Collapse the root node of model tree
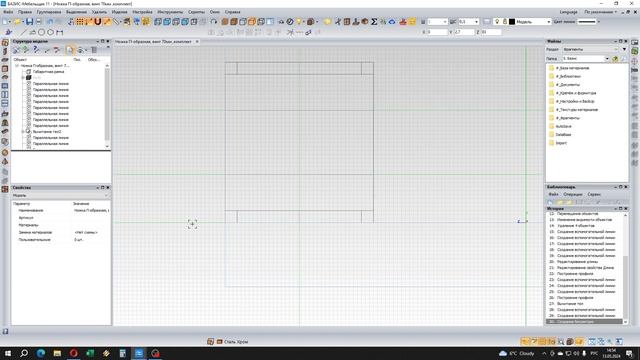Screen dimensions: 640x360 [x=17, y=65]
